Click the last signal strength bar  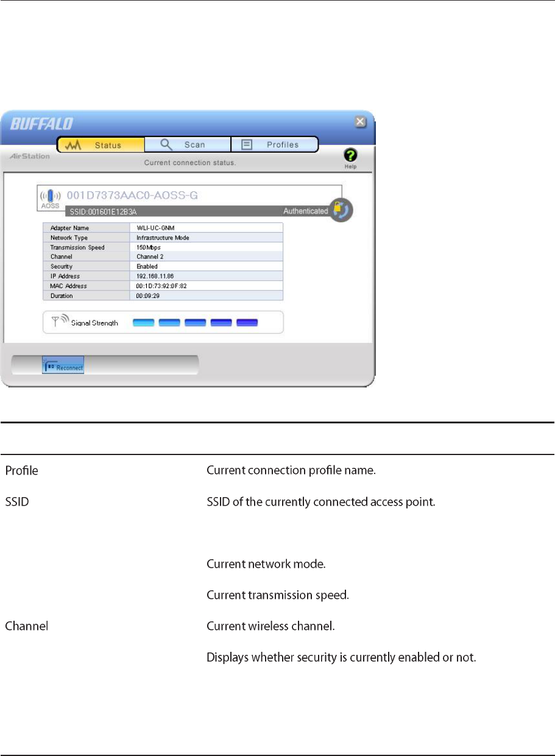point(247,322)
